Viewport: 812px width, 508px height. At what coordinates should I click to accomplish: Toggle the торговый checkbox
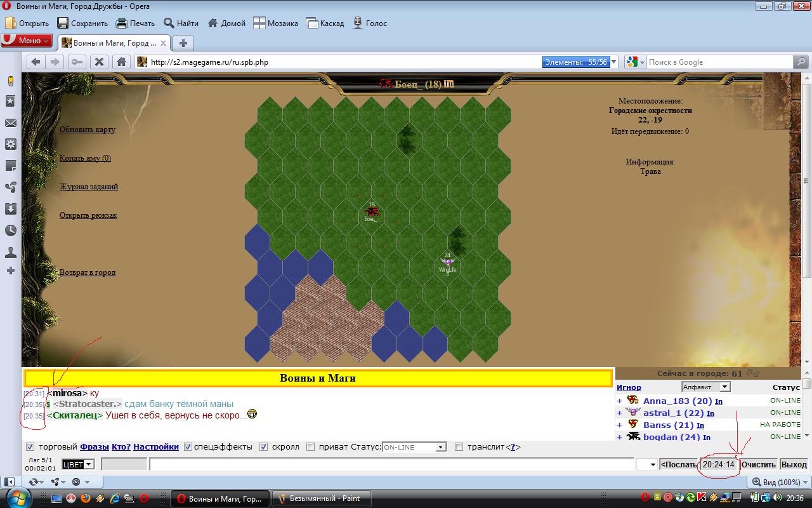tap(29, 446)
